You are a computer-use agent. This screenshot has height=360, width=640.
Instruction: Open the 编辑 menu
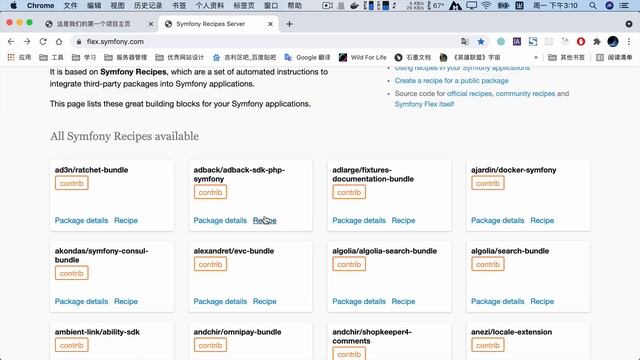point(94,5)
